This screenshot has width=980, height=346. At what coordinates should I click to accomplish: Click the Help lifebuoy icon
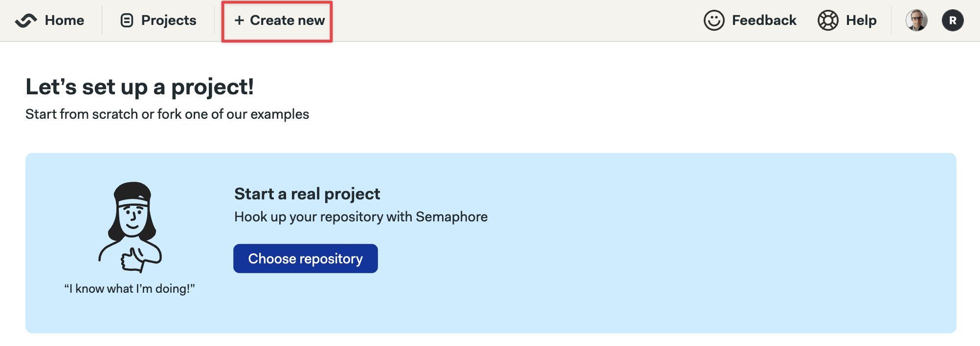click(828, 21)
